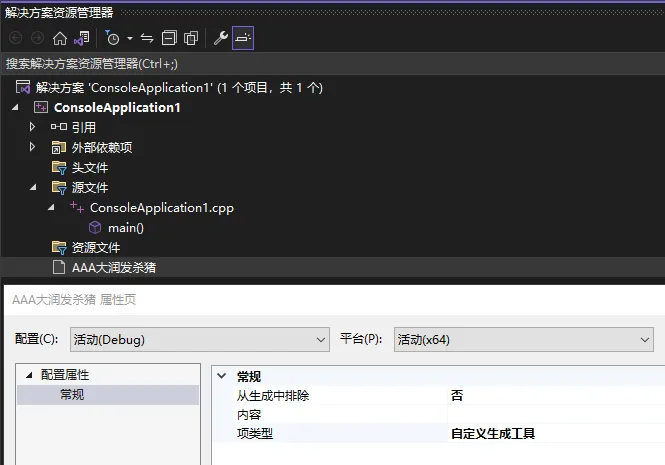The image size is (665, 465).
Task: Select 配置属性 in property tree
Action: tap(65, 375)
